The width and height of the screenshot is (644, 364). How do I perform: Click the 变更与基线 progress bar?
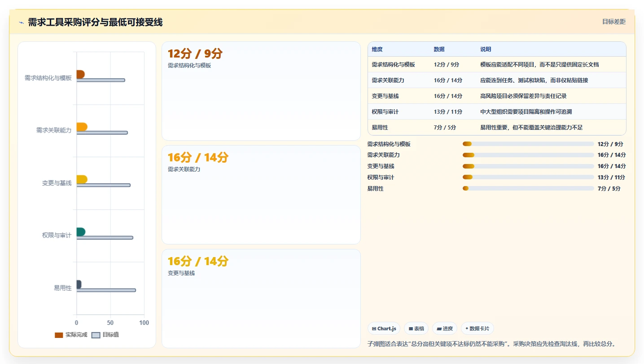point(528,166)
